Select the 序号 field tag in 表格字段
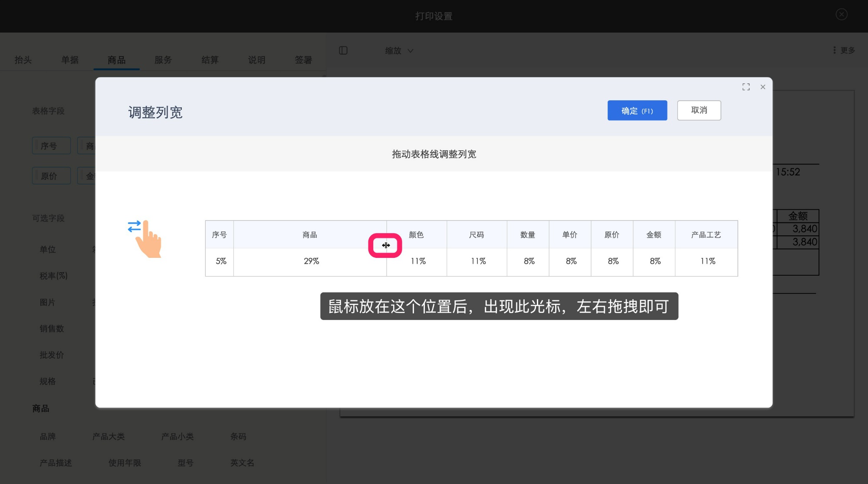 coord(51,146)
